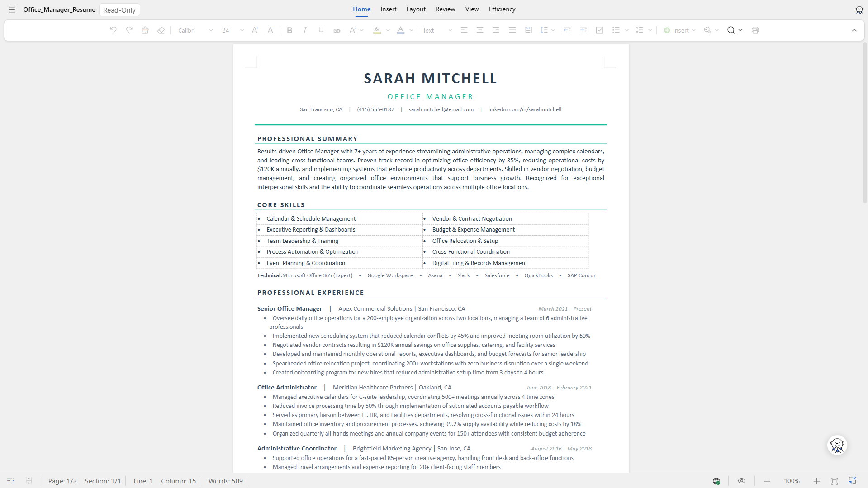Click the text effects A icon
Viewport: 868px width, 488px height.
(x=352, y=30)
